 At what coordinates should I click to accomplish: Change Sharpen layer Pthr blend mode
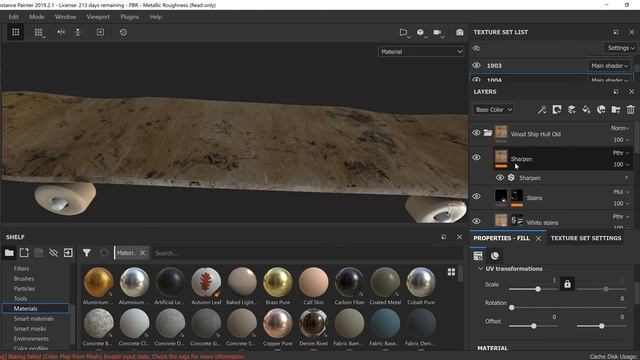point(621,153)
